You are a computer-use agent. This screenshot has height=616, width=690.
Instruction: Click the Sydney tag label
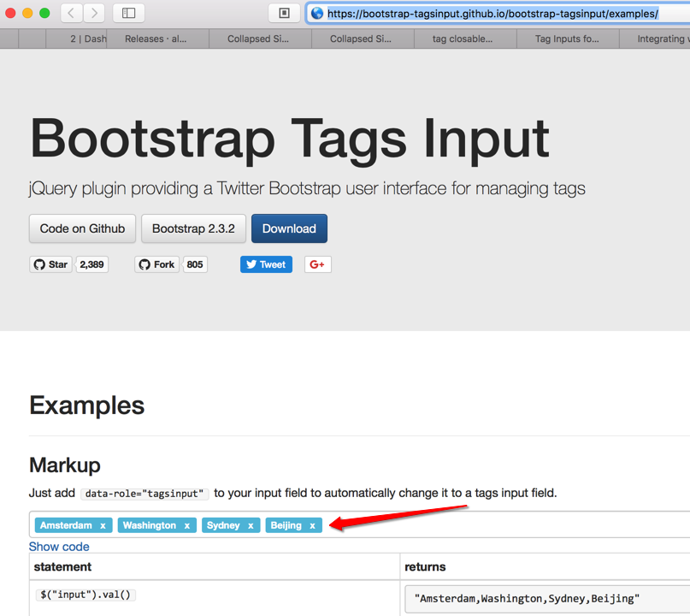pos(223,525)
